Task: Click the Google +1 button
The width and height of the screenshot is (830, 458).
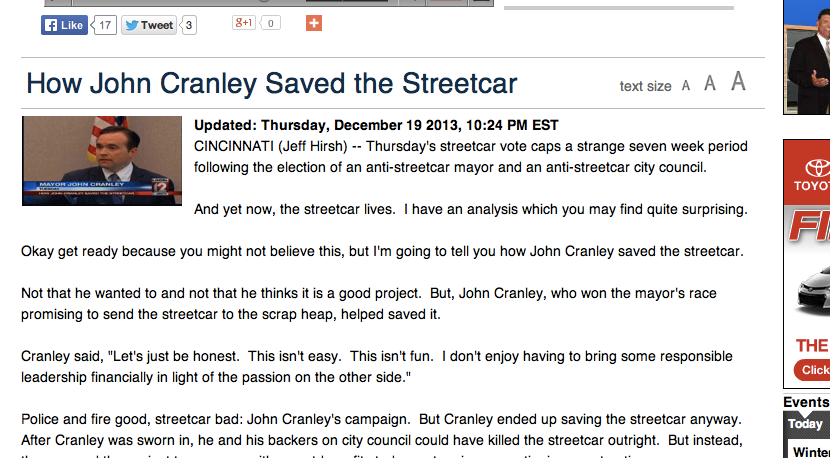Action: coord(243,23)
